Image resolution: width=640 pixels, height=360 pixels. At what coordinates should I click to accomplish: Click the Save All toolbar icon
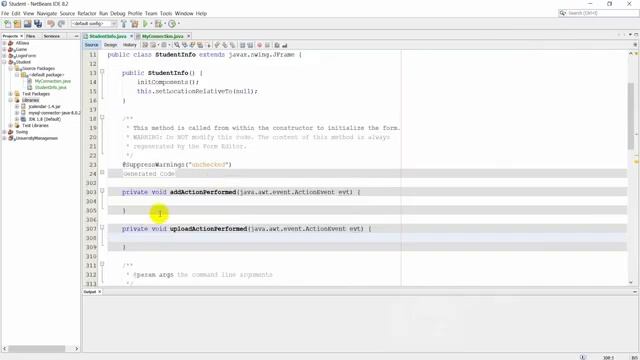point(38,24)
